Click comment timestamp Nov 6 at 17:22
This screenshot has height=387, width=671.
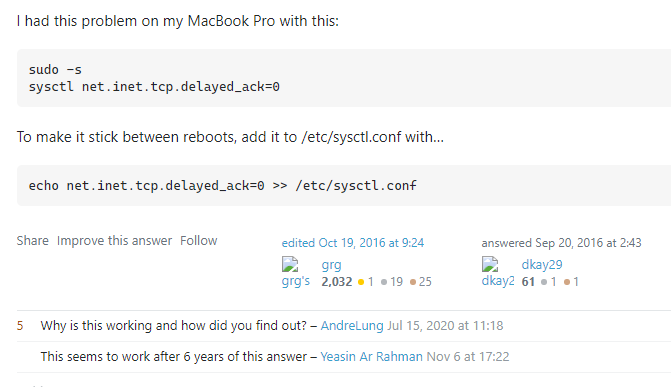[468, 357]
